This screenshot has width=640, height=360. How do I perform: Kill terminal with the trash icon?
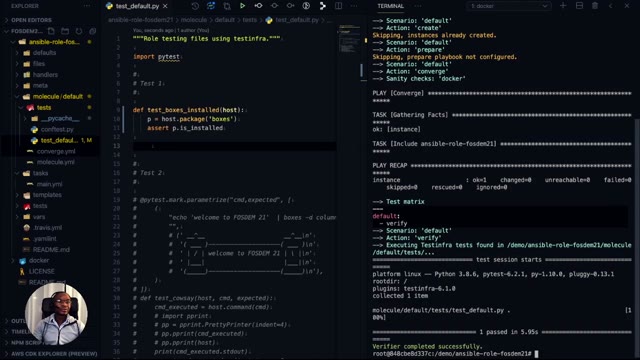(595, 6)
